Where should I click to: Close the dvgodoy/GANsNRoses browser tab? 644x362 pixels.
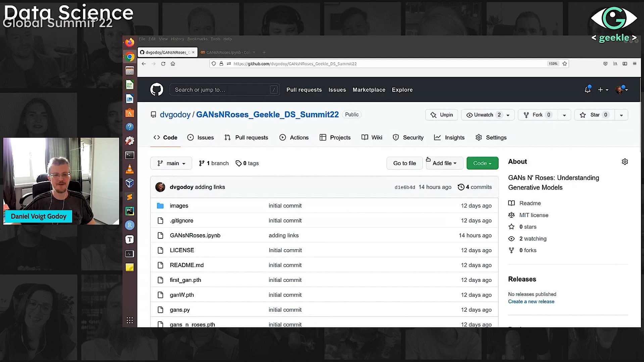[x=193, y=52]
